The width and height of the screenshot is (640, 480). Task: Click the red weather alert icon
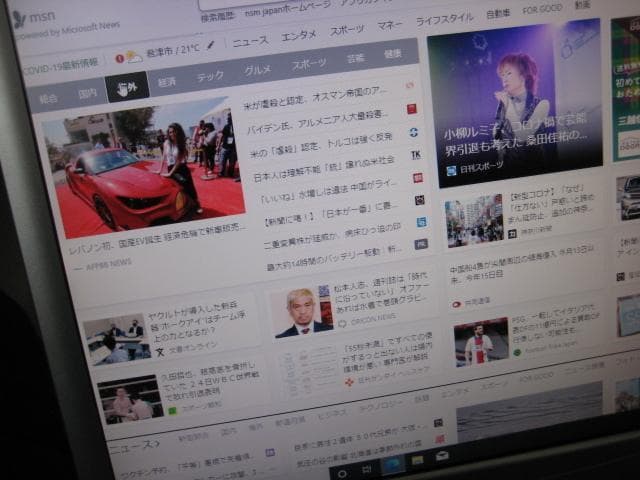coord(120,59)
